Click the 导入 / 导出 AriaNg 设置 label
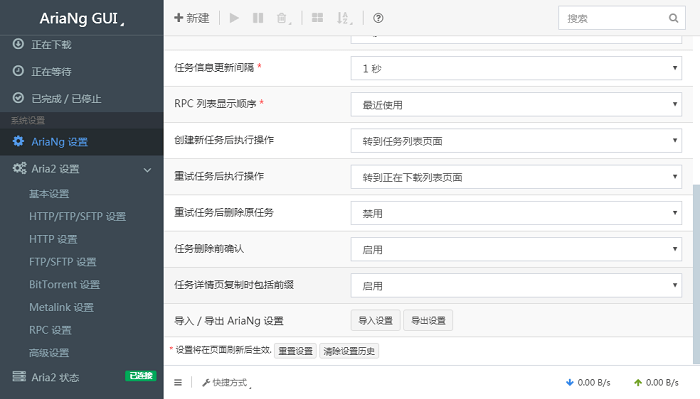Screen dimensions: 700x399 point(229,321)
